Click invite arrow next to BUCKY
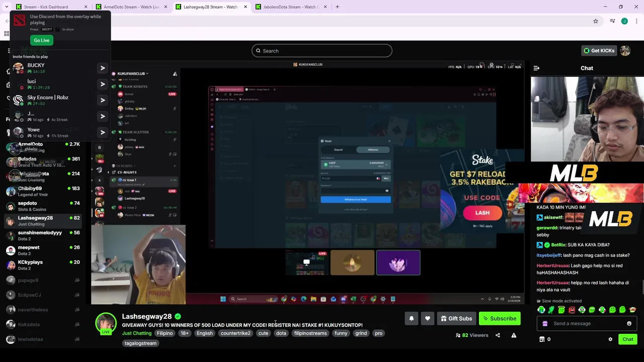644x362 pixels. tap(103, 68)
